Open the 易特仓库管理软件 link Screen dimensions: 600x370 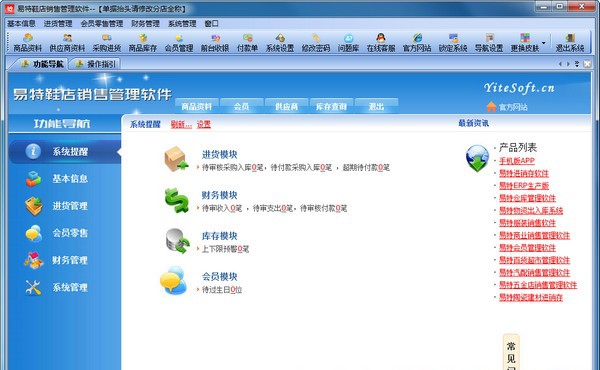(x=527, y=198)
